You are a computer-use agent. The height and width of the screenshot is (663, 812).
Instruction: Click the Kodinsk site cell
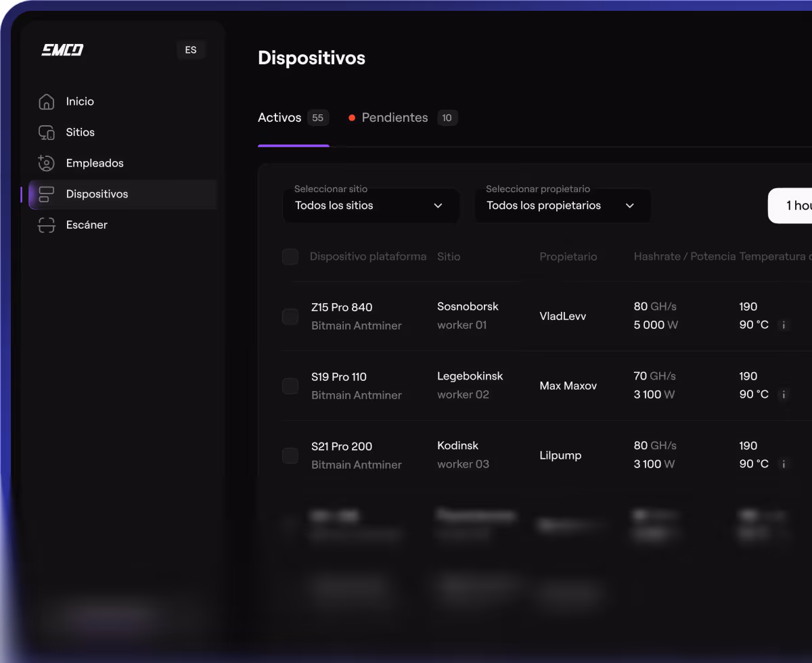pyautogui.click(x=457, y=446)
